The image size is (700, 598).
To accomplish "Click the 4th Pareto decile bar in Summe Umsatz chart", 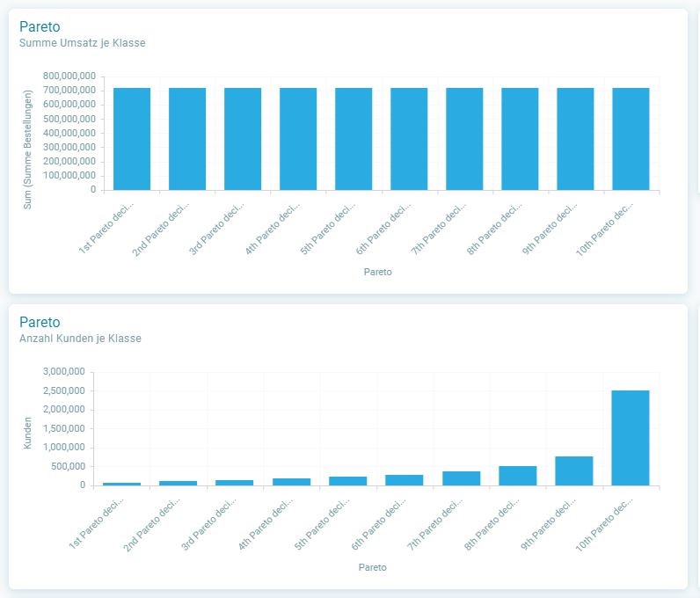I will click(298, 139).
